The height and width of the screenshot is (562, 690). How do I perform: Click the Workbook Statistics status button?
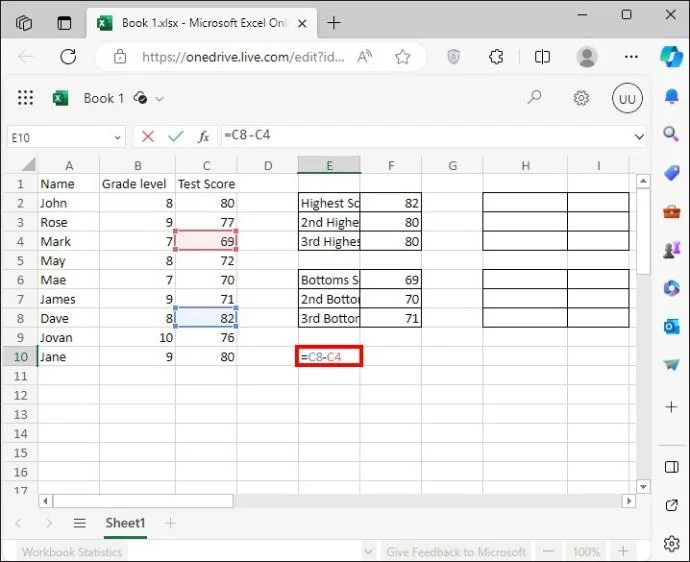pos(72,552)
